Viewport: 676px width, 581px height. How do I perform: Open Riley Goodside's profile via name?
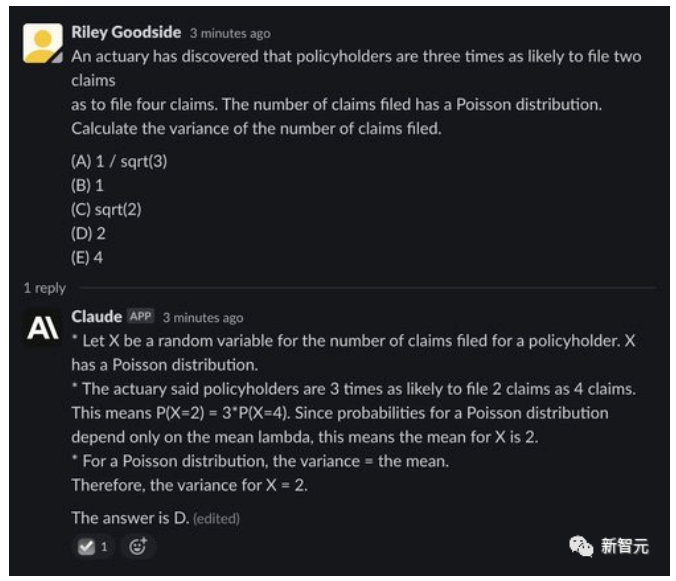pyautogui.click(x=126, y=32)
